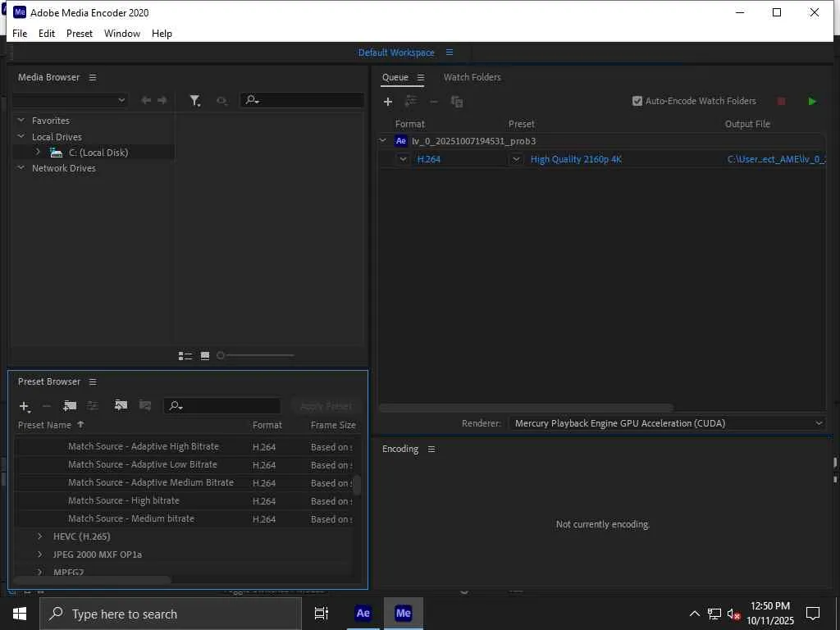
Task: Open Media Browser panel menu icon
Action: [93, 78]
